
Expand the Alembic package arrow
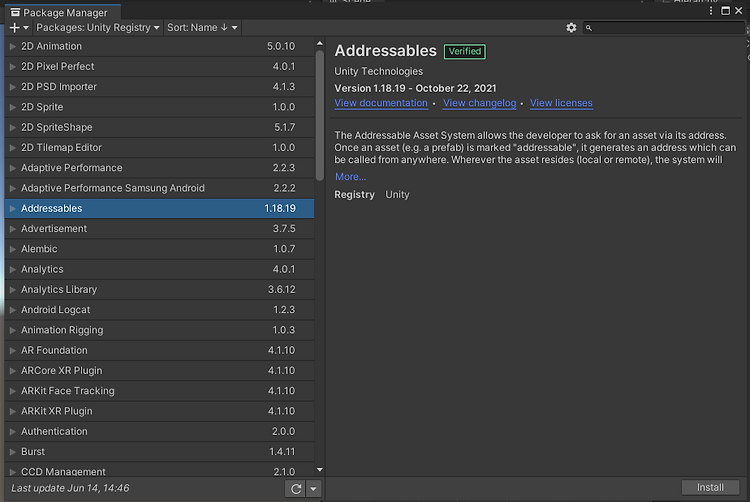[13, 249]
